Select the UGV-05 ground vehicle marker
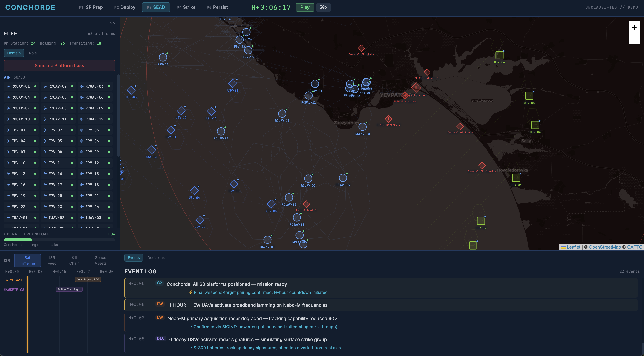 coord(530,96)
